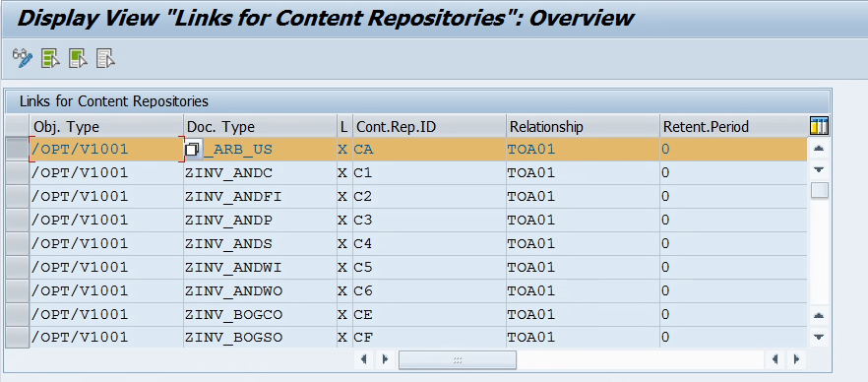Select the row selector for ZINV_BOGSO
The height and width of the screenshot is (382, 868).
(x=17, y=337)
